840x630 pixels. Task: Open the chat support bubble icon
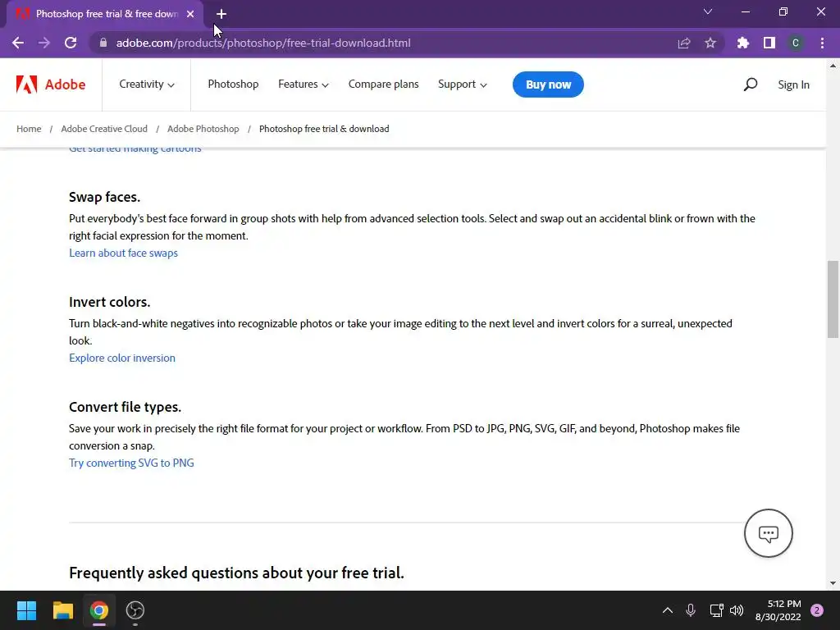point(768,533)
